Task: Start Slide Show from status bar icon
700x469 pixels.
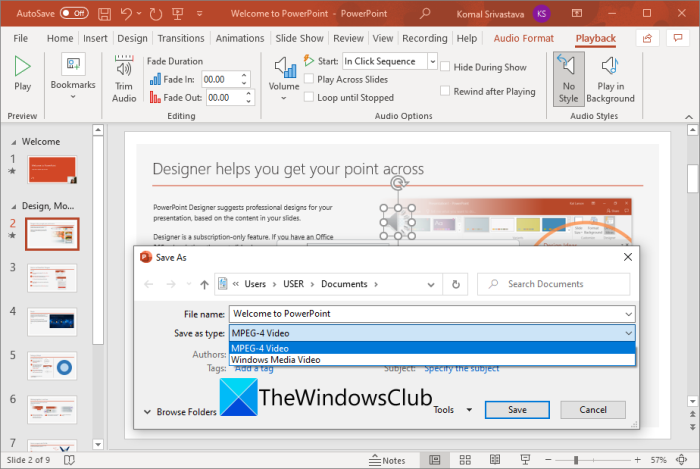Action: pyautogui.click(x=525, y=460)
